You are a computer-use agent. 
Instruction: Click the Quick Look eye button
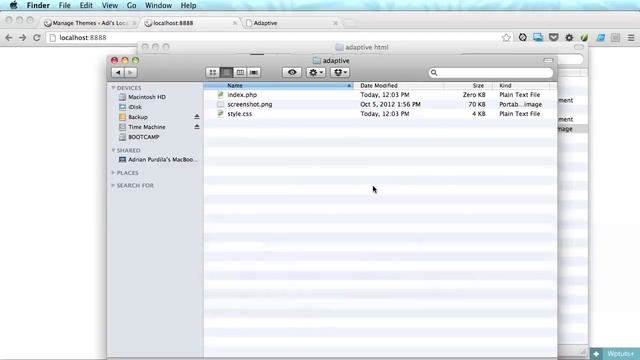[x=292, y=72]
